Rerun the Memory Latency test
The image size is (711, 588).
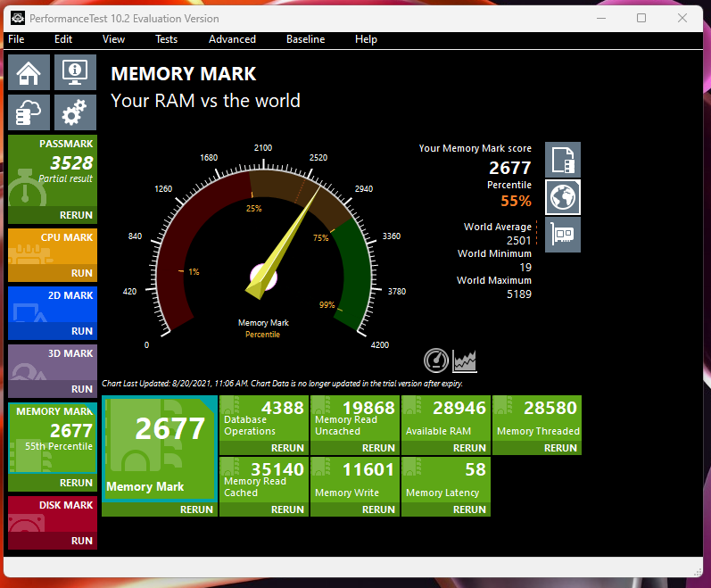pyautogui.click(x=446, y=509)
